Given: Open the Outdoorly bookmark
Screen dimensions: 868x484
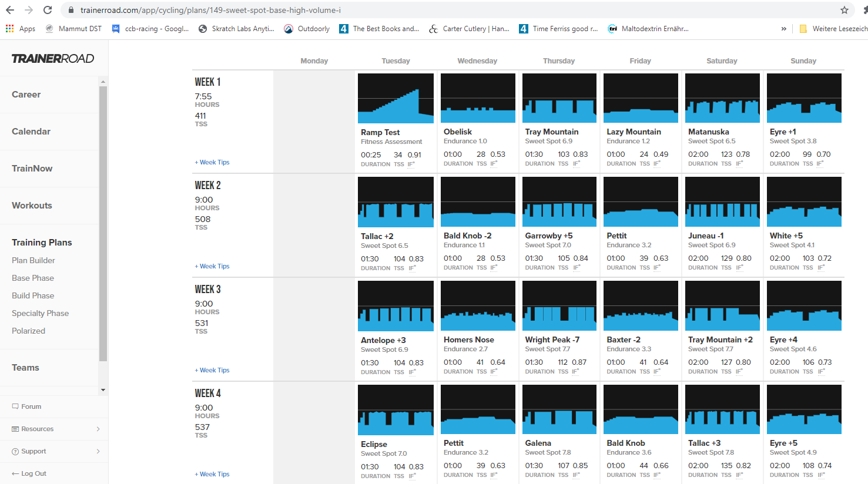Looking at the screenshot, I should pyautogui.click(x=307, y=29).
